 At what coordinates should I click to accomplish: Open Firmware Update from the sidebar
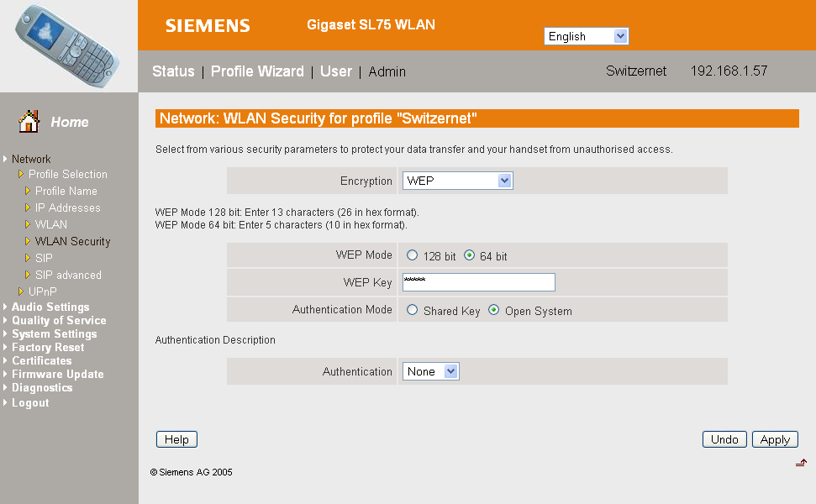tap(58, 375)
